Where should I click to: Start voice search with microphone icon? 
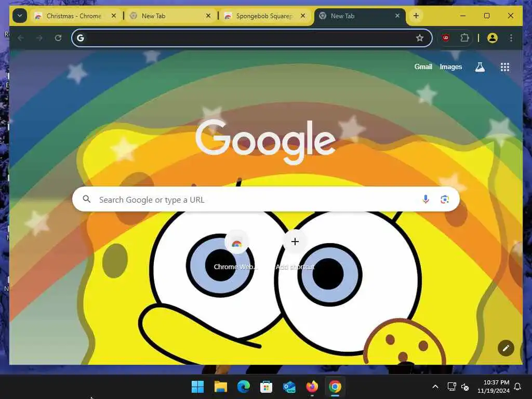425,199
